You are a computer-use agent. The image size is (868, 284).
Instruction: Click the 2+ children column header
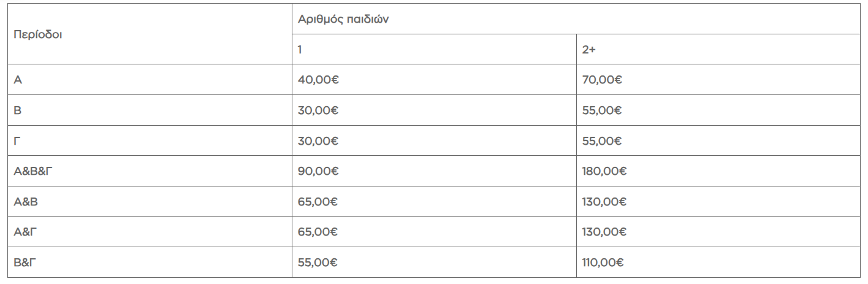[588, 50]
